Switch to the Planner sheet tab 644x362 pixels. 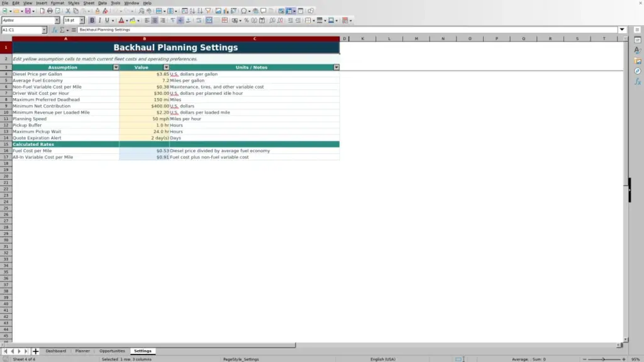(82, 351)
